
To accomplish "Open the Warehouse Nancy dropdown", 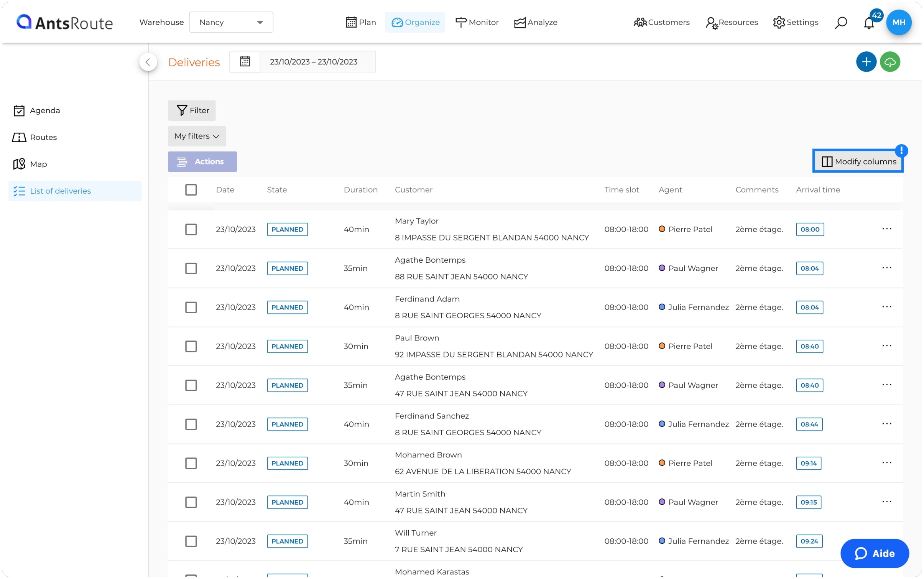I will tap(231, 22).
